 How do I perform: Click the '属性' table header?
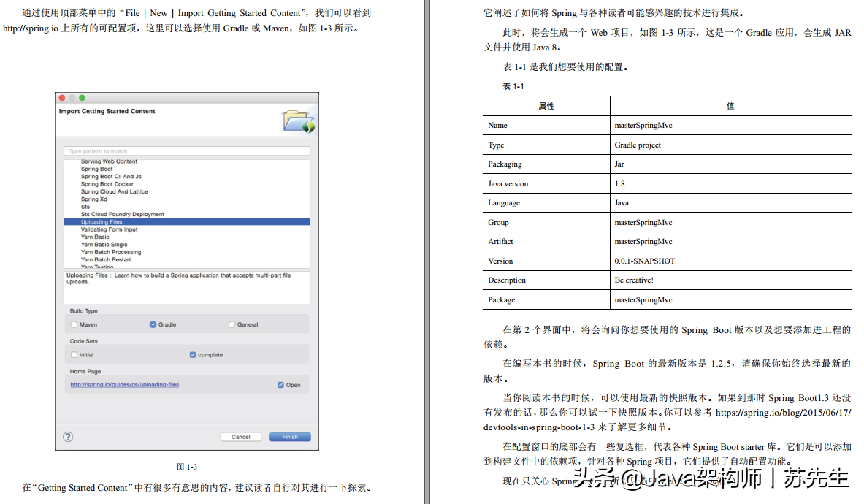[546, 107]
